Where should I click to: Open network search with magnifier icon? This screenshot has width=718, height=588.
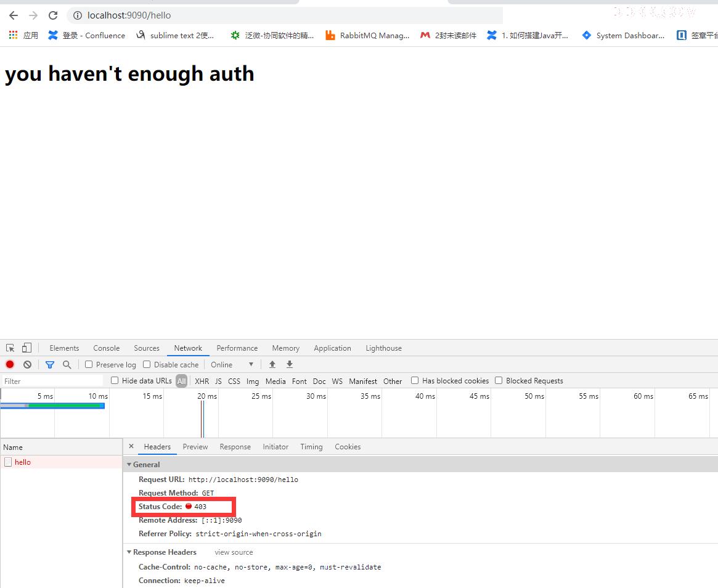click(67, 364)
